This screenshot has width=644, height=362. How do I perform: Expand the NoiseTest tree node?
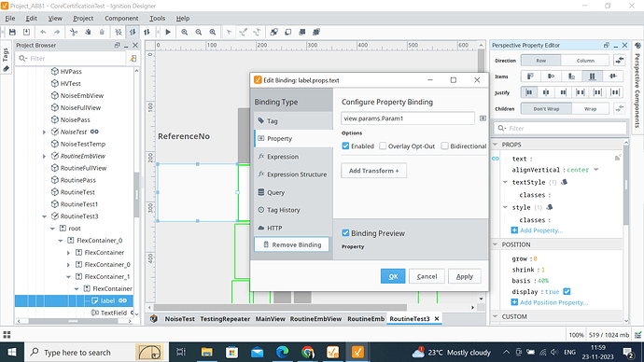pos(45,132)
